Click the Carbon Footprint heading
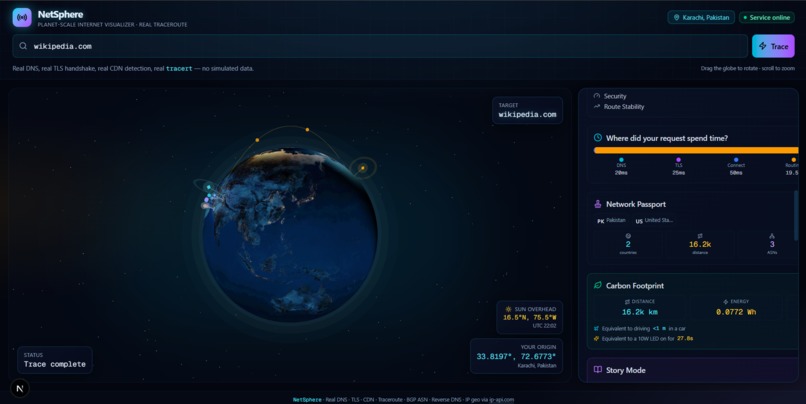The height and width of the screenshot is (404, 806). (x=635, y=286)
